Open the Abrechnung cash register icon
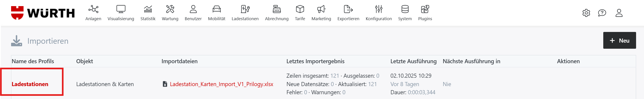644x99 pixels. click(277, 10)
